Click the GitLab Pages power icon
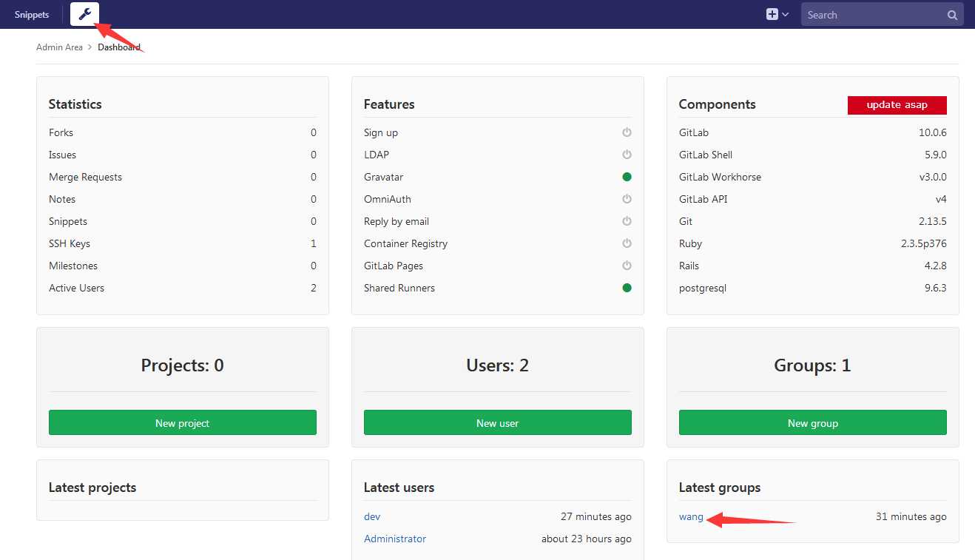 click(x=627, y=266)
